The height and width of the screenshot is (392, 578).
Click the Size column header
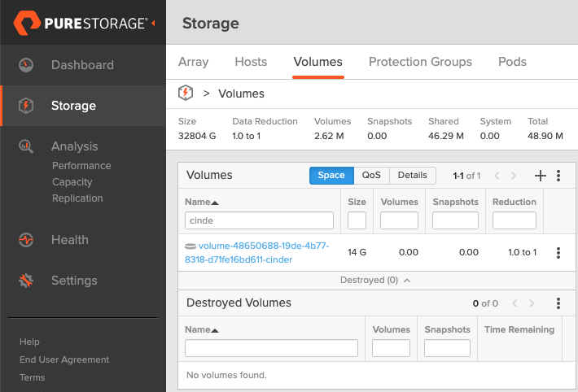(357, 202)
